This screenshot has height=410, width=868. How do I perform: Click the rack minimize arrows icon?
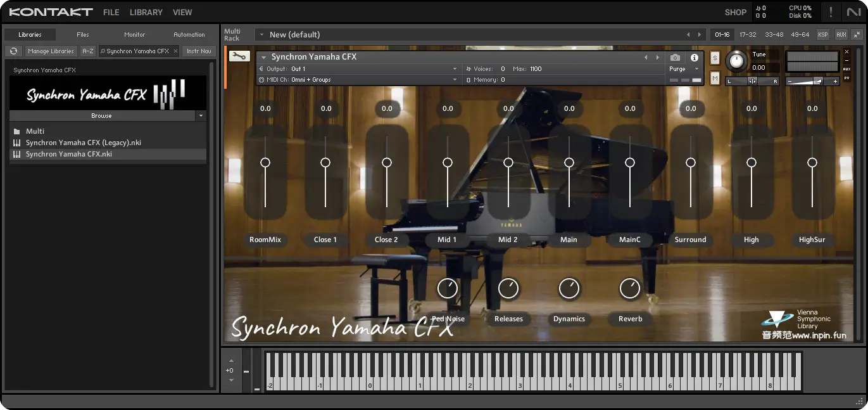857,35
